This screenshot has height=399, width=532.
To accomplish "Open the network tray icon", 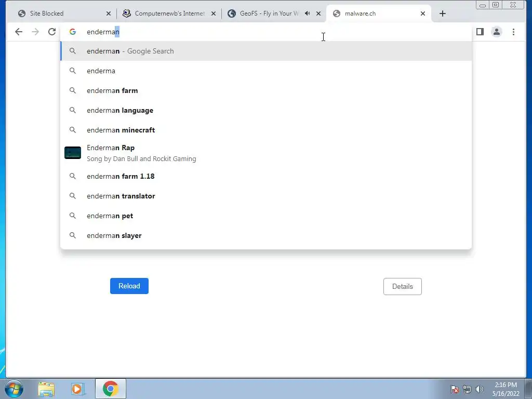I will pos(467,389).
